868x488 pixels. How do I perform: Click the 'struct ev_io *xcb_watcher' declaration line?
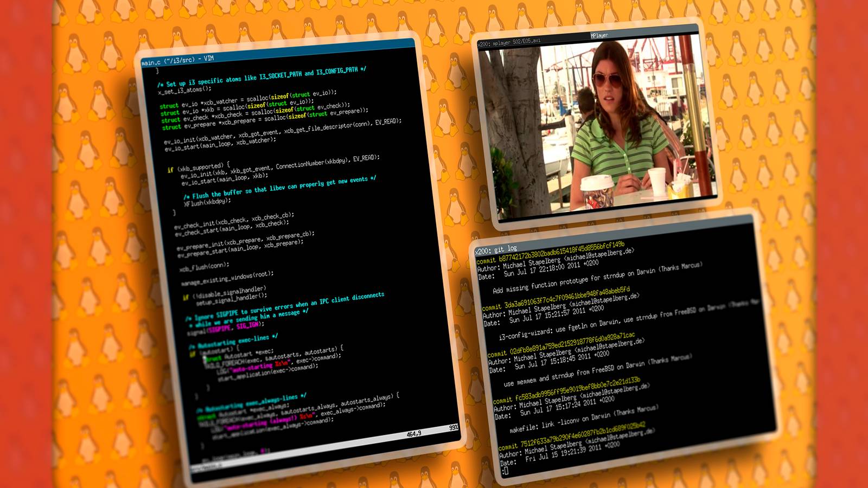(x=248, y=99)
